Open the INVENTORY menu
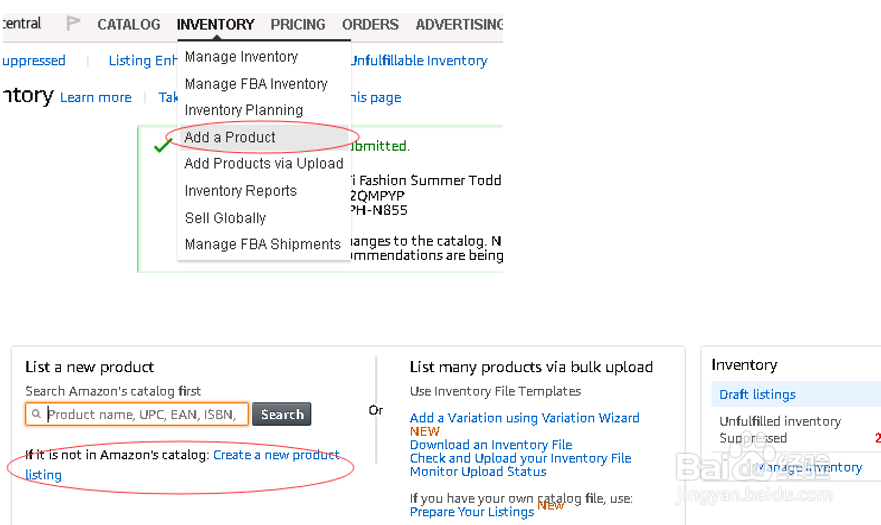The image size is (881, 525). point(215,24)
